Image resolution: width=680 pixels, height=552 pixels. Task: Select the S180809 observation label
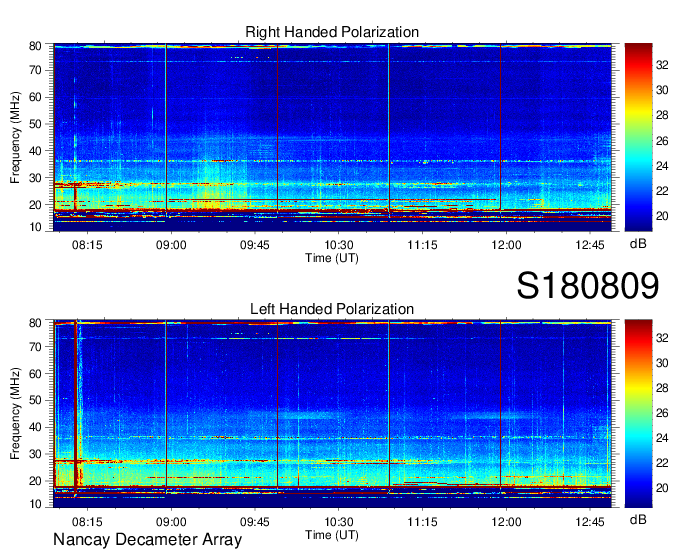click(x=588, y=286)
